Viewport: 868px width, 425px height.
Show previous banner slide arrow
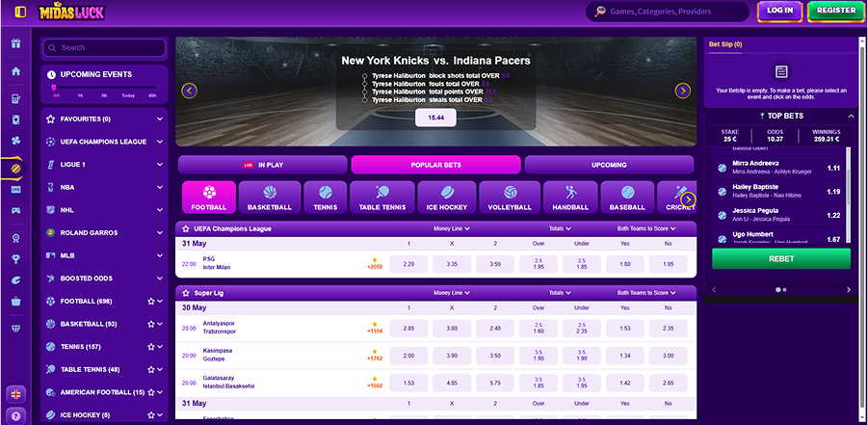click(x=190, y=91)
